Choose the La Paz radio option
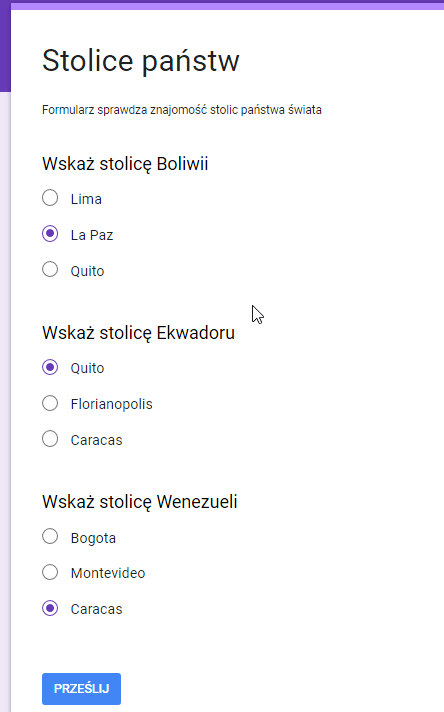This screenshot has height=712, width=444. 50,234
